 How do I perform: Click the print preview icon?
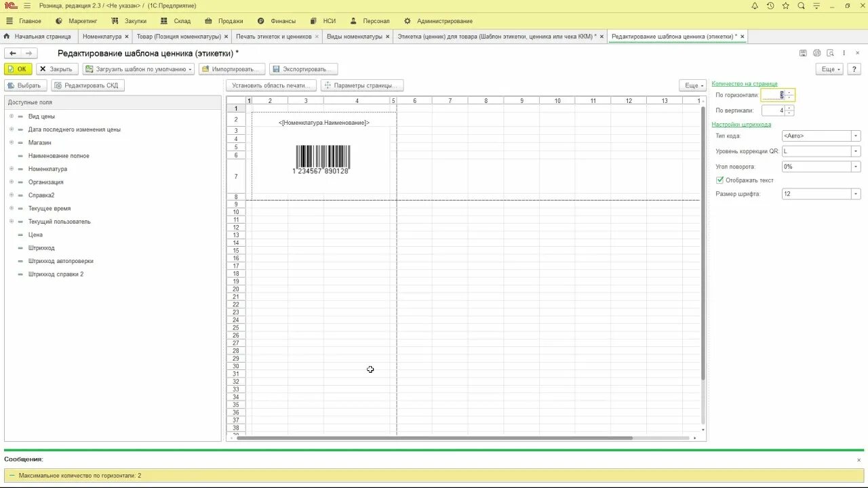(830, 53)
